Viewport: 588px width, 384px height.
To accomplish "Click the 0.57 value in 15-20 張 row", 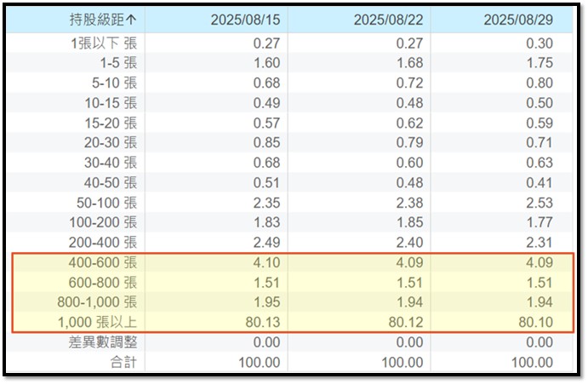I will pos(266,123).
